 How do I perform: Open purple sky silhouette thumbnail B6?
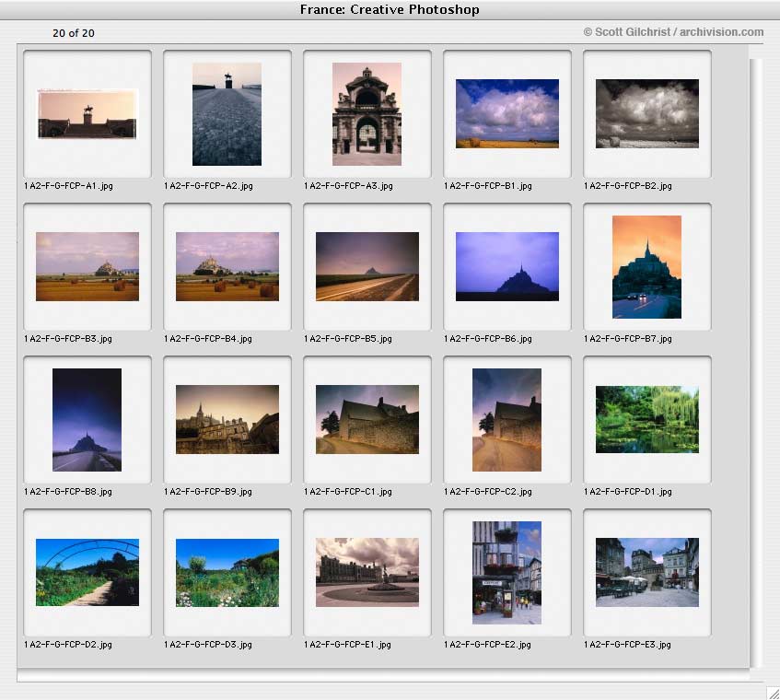(506, 266)
